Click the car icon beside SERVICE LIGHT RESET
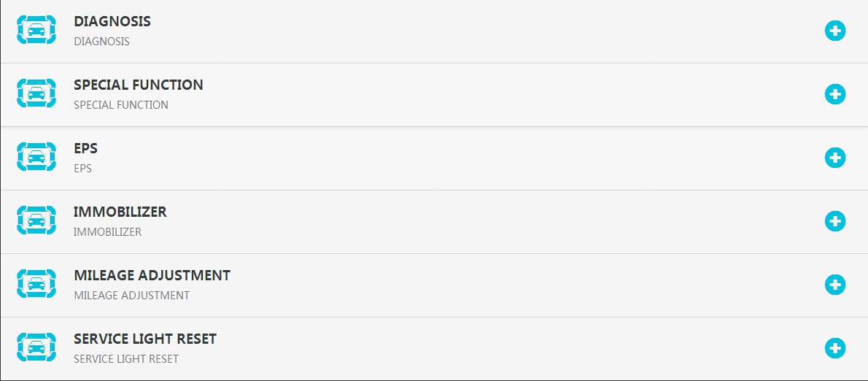The height and width of the screenshot is (381, 868). [x=36, y=347]
